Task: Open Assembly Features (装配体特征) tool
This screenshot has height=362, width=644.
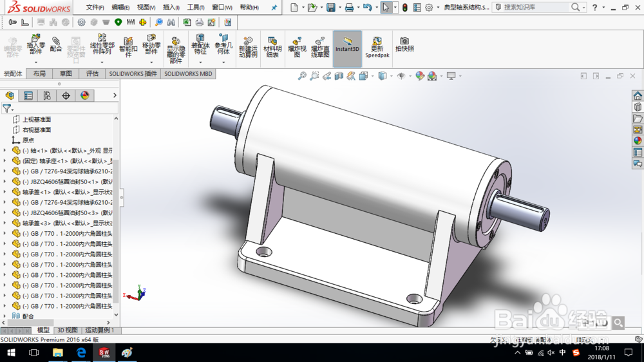Action: [x=200, y=44]
